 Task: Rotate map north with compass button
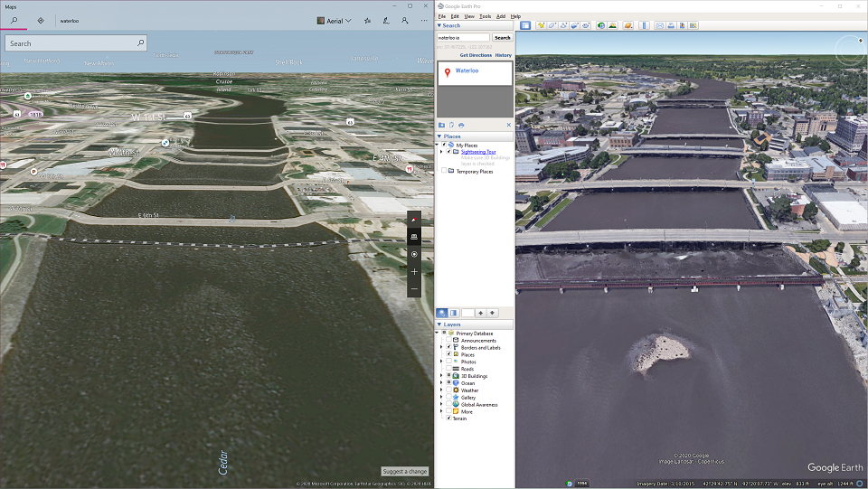click(x=414, y=220)
